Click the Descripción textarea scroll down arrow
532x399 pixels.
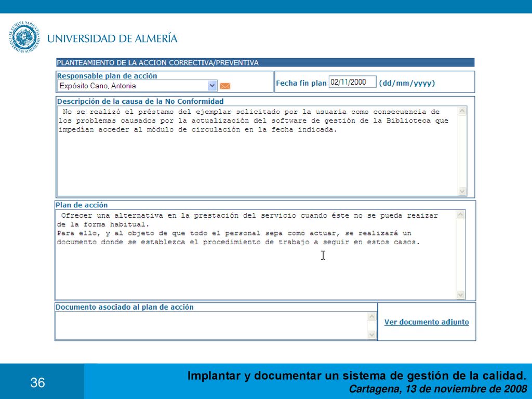click(462, 191)
